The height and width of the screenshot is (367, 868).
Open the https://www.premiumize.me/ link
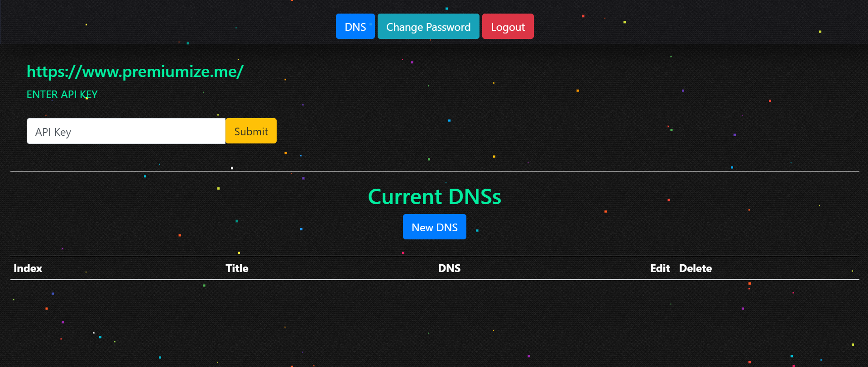coord(135,71)
